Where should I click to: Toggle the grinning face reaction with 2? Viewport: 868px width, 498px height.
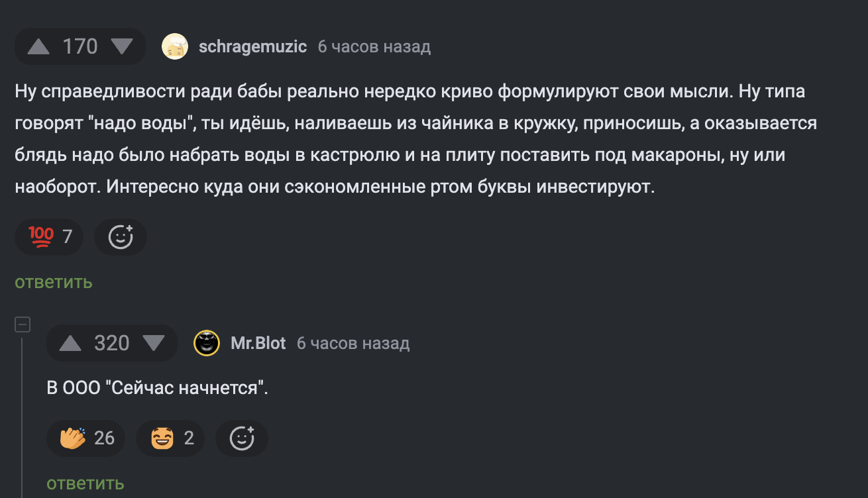[x=170, y=438]
